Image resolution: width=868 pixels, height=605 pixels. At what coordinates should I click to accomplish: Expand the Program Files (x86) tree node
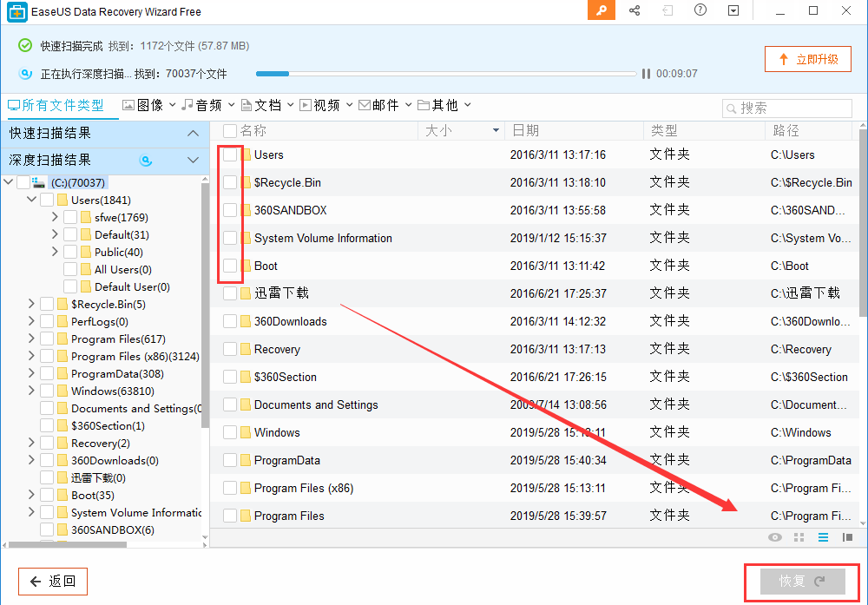(x=32, y=356)
